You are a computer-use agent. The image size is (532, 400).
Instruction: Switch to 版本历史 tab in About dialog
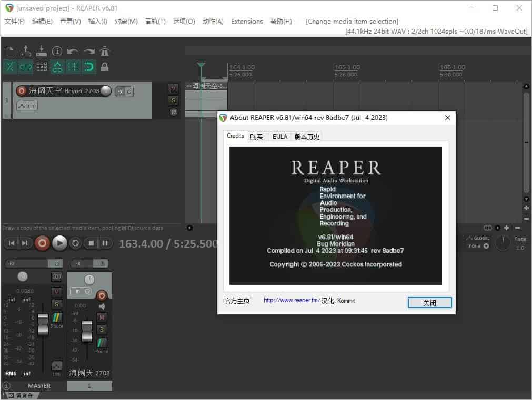pos(307,136)
